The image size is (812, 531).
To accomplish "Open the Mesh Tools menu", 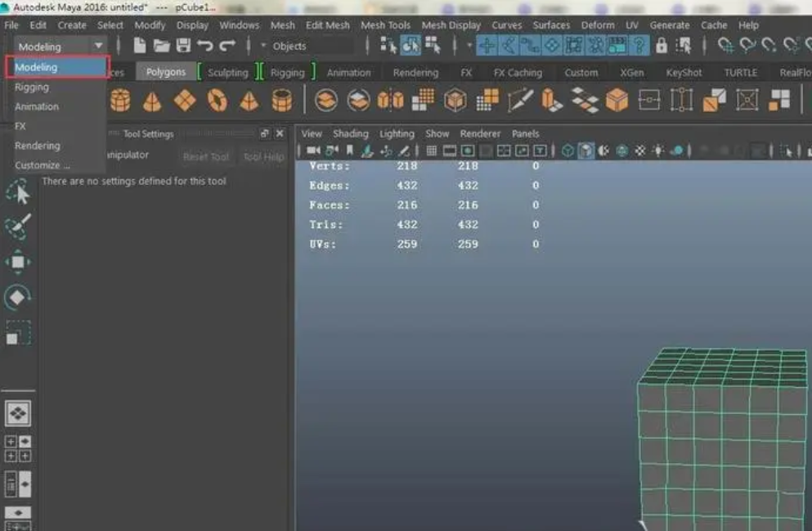I will [385, 25].
